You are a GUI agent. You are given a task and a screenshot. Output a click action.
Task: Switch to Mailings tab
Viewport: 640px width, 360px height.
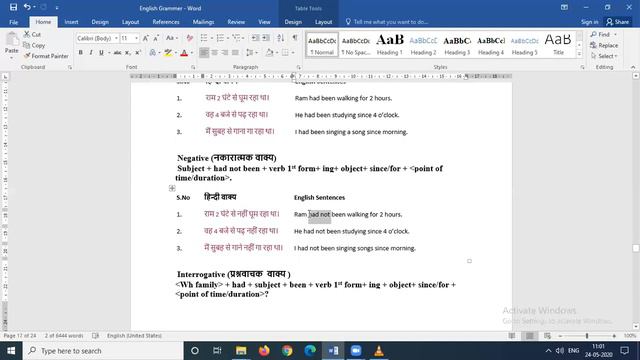point(203,22)
